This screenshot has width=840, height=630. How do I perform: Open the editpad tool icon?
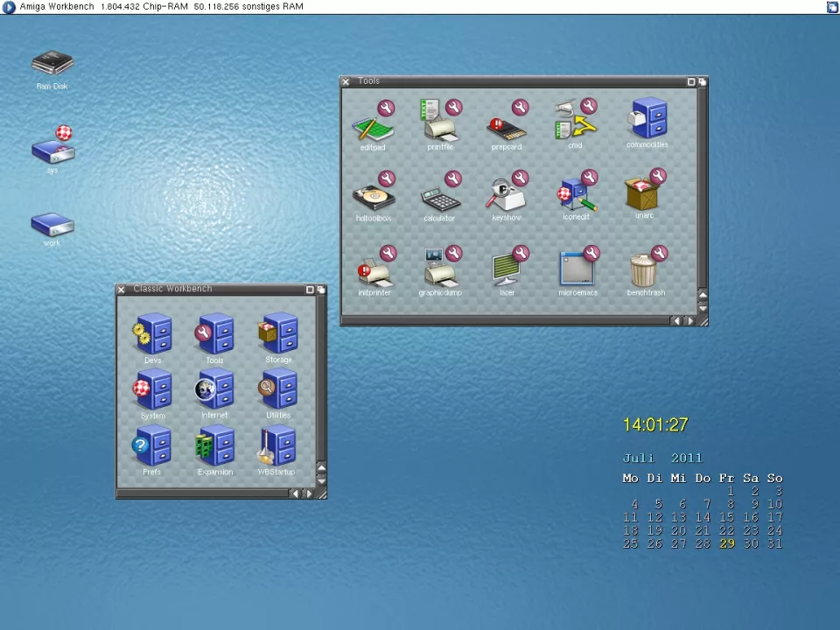point(373,127)
